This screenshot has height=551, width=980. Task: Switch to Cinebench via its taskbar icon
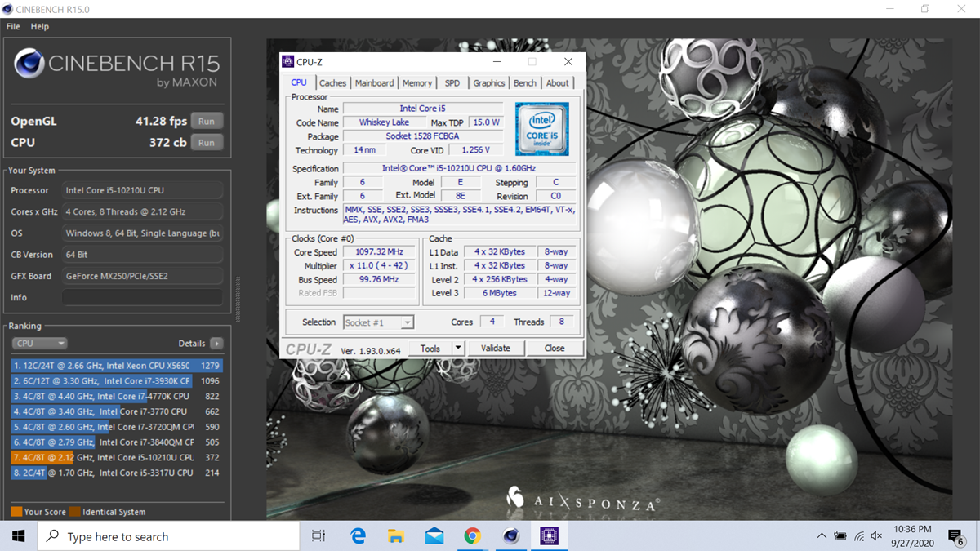(x=511, y=536)
